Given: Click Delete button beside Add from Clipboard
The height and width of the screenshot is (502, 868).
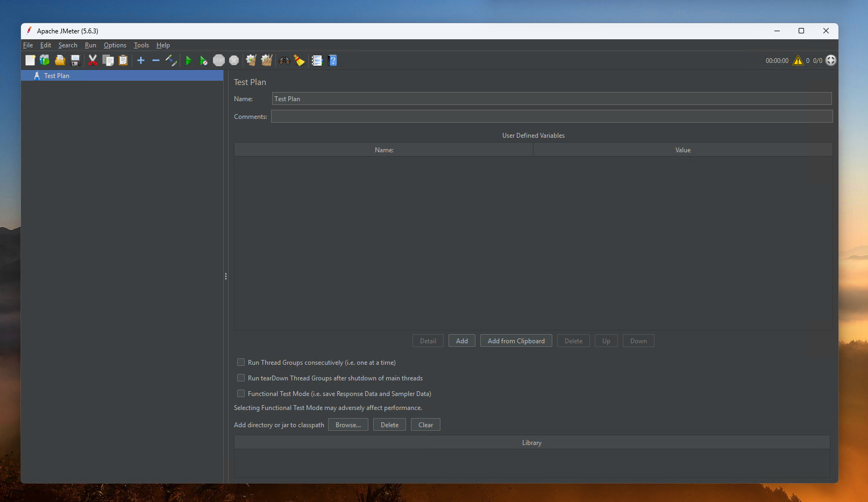Looking at the screenshot, I should click(573, 341).
